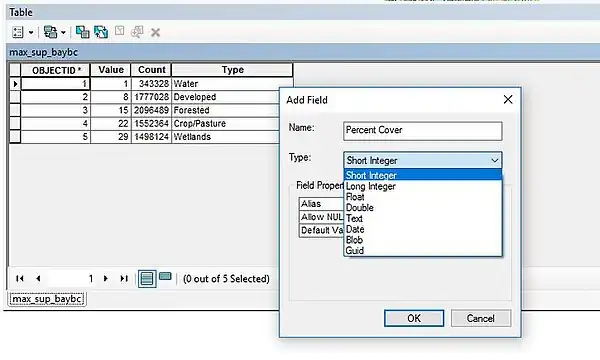The image size is (600, 360).
Task: Choose Short Integer from the type list
Action: (x=423, y=175)
